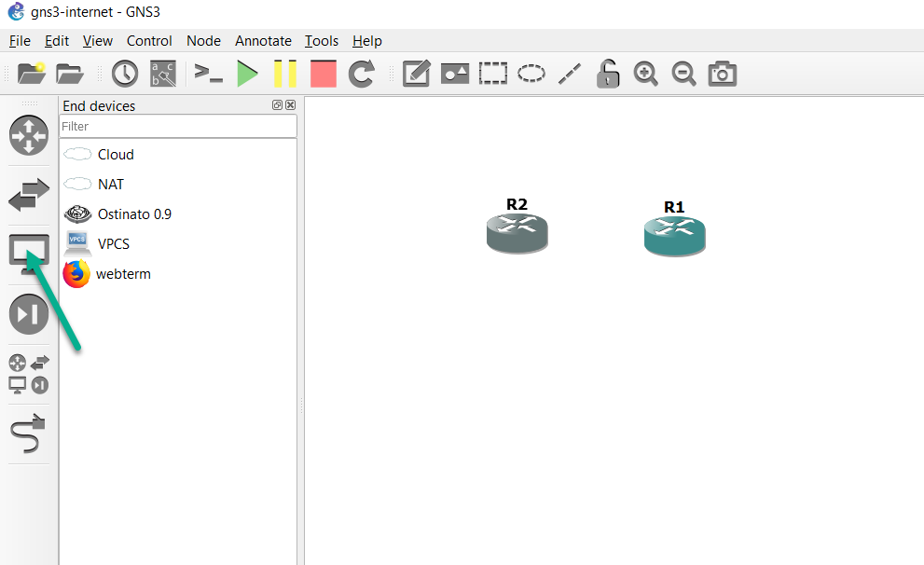Browse switches in the device sidebar

pyautogui.click(x=29, y=195)
